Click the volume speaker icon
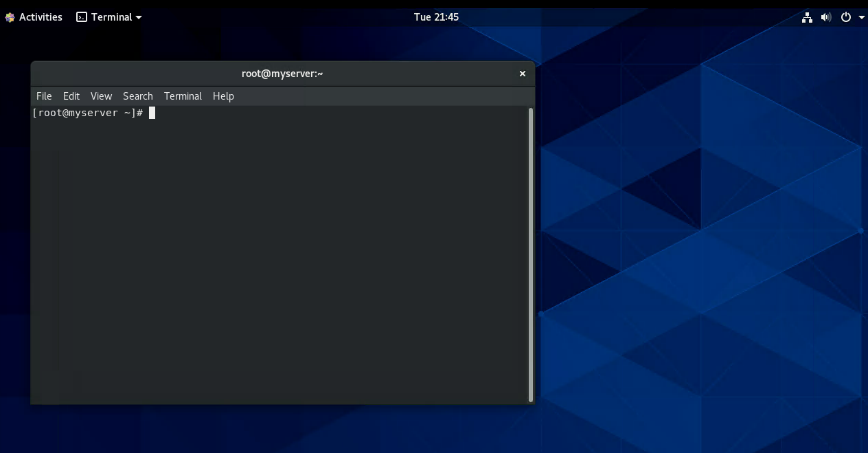Screen dimensions: 868x453 (826, 17)
